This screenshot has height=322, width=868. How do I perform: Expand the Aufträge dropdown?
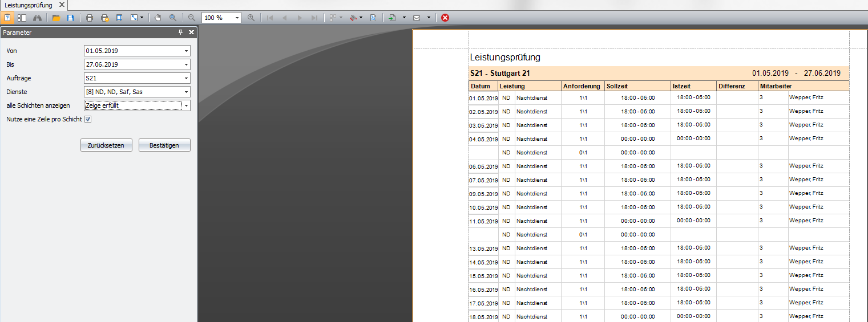click(x=186, y=78)
